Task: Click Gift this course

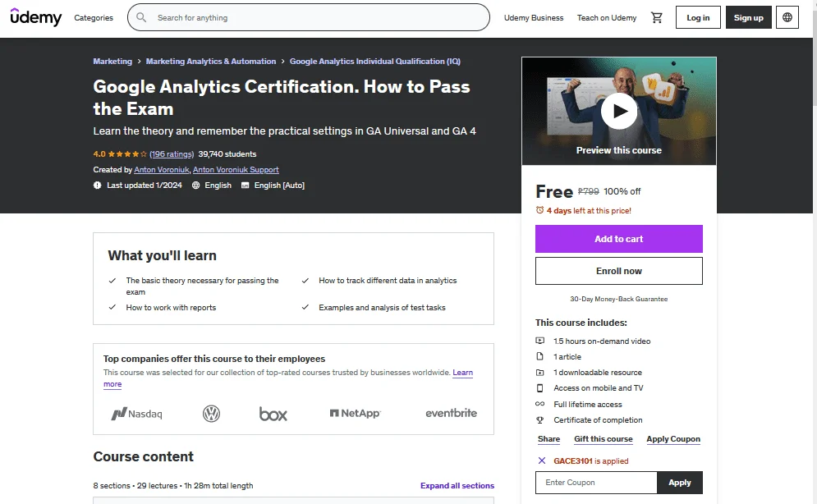Action: point(604,439)
